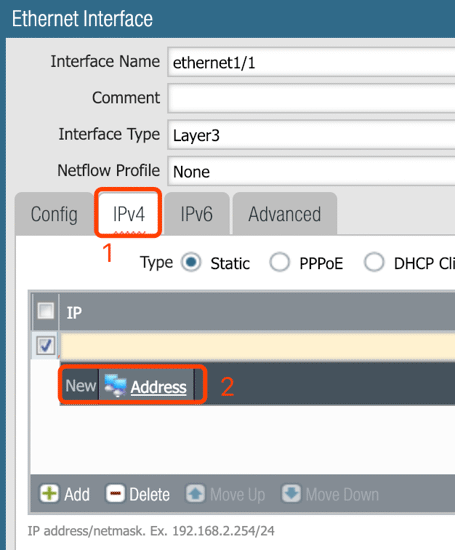Click the Move Up arrow icon
The image size is (455, 550).
195,494
